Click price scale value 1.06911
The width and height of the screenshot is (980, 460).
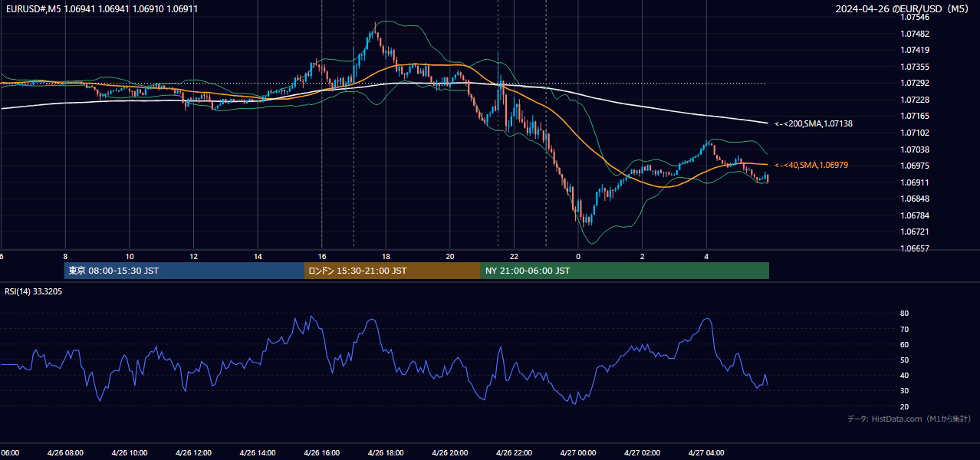[x=914, y=182]
